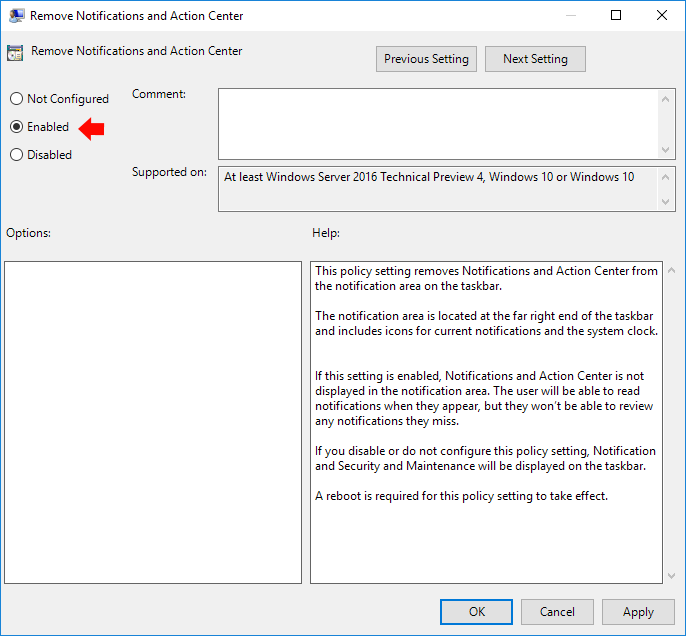The width and height of the screenshot is (686, 636).
Task: Click the Comment box scroll up arrow
Action: tap(665, 99)
